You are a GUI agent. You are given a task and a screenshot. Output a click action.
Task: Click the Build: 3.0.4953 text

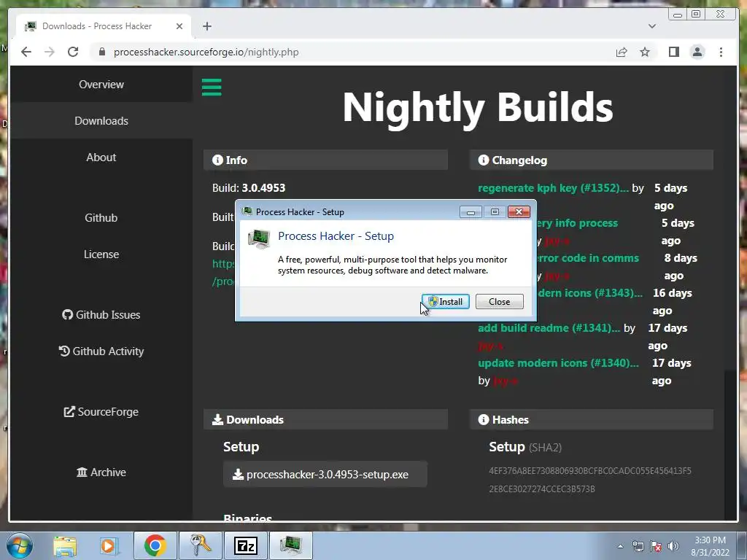point(249,188)
